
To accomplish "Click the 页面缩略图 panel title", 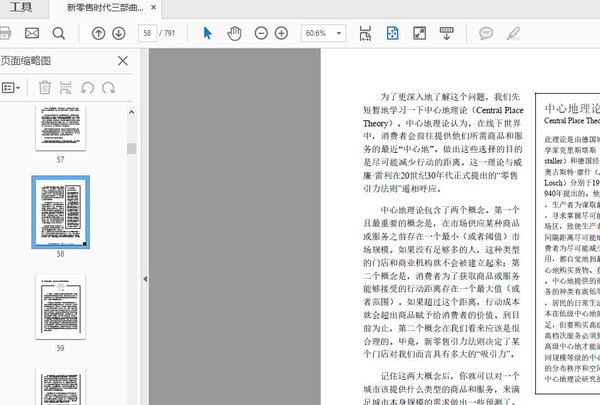I will point(26,60).
